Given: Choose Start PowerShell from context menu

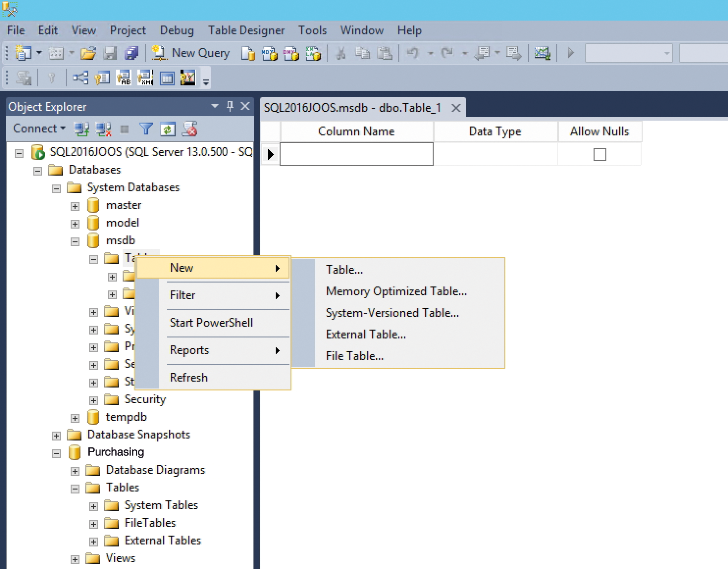Looking at the screenshot, I should (x=211, y=322).
